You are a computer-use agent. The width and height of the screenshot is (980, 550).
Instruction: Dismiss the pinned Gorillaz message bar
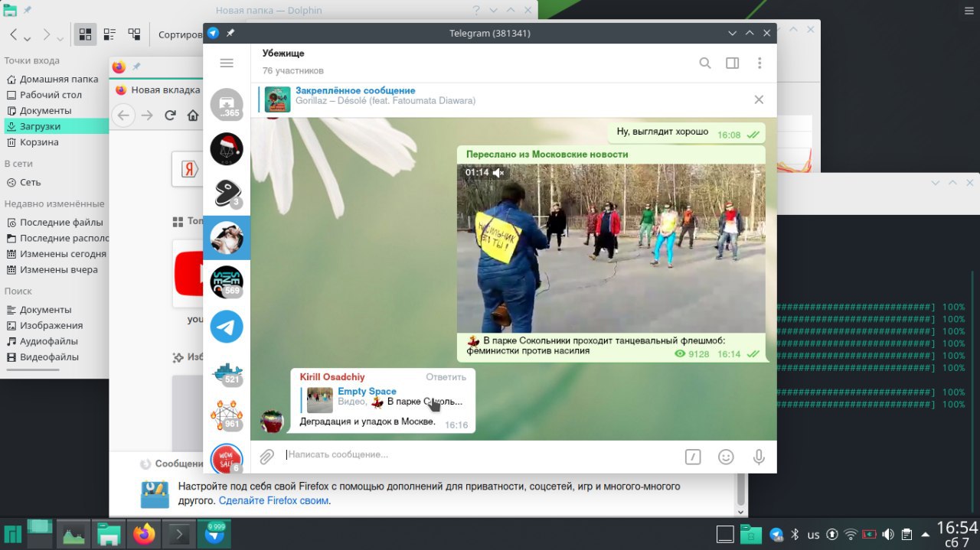(759, 99)
